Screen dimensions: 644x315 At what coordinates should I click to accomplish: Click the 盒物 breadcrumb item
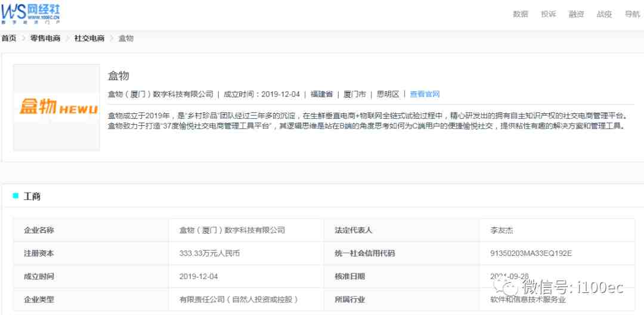(126, 39)
